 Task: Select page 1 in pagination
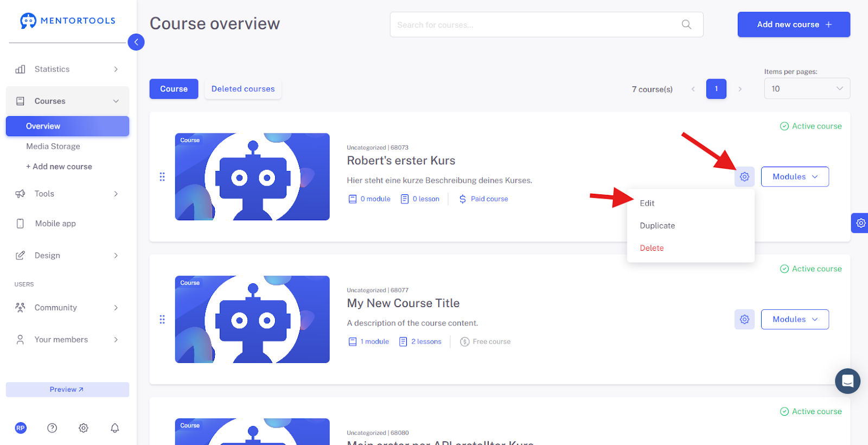coord(716,89)
